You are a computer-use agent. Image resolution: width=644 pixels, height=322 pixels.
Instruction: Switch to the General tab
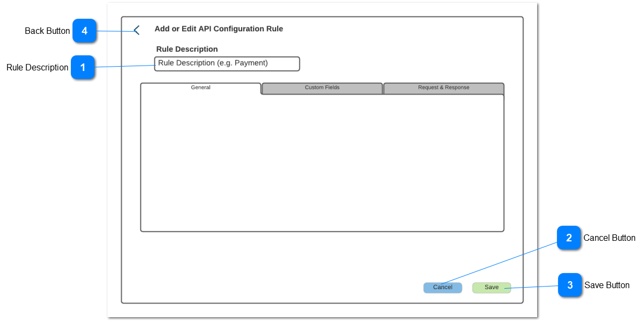pyautogui.click(x=200, y=88)
